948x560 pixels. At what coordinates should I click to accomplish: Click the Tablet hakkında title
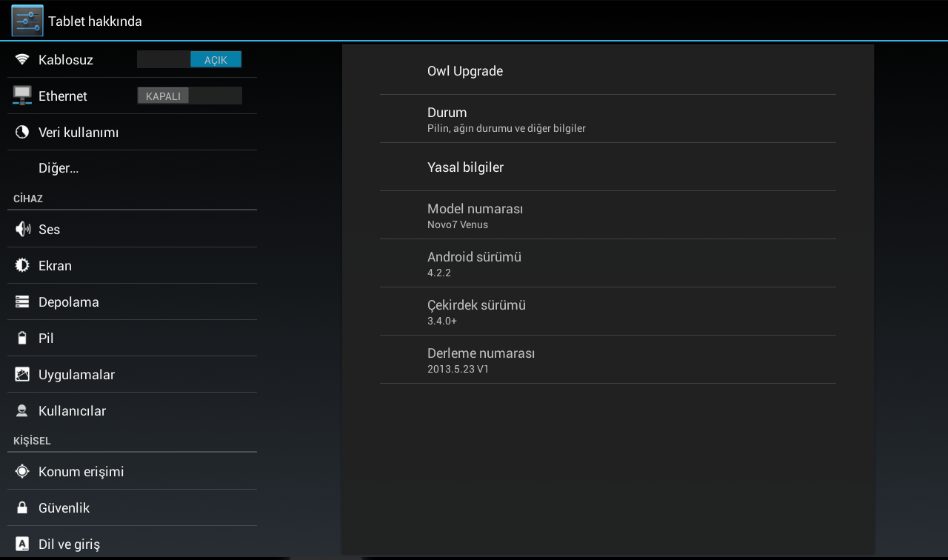pos(95,21)
